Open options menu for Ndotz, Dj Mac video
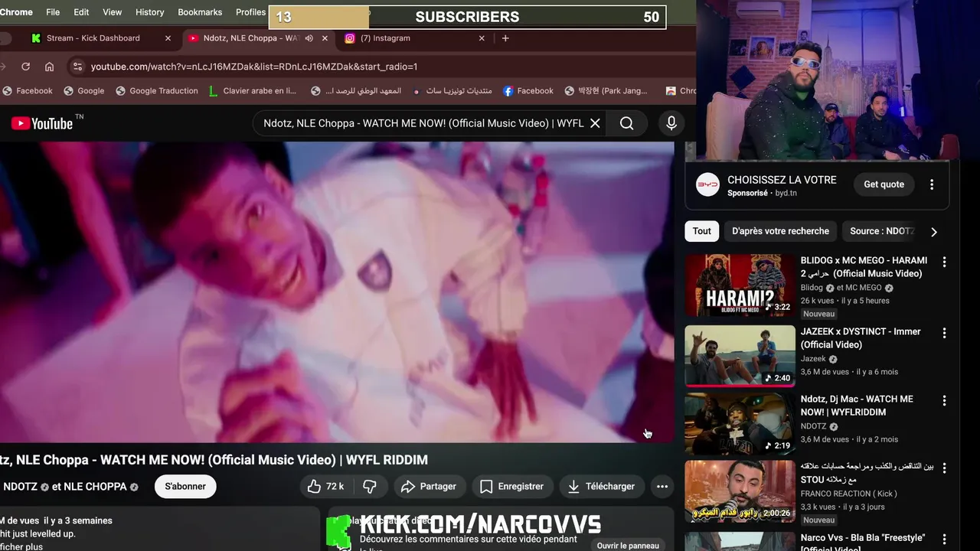980x551 pixels. [x=944, y=400]
